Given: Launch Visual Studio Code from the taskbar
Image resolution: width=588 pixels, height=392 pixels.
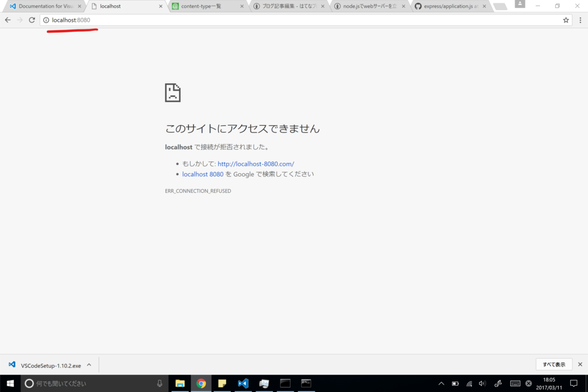Looking at the screenshot, I should point(243,383).
